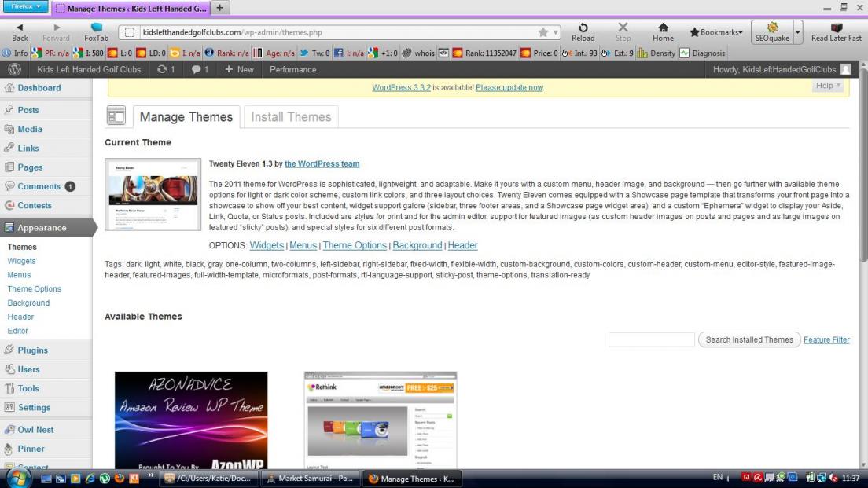This screenshot has height=488, width=868.
Task: Click the Windows Start orb
Action: pos(18,478)
